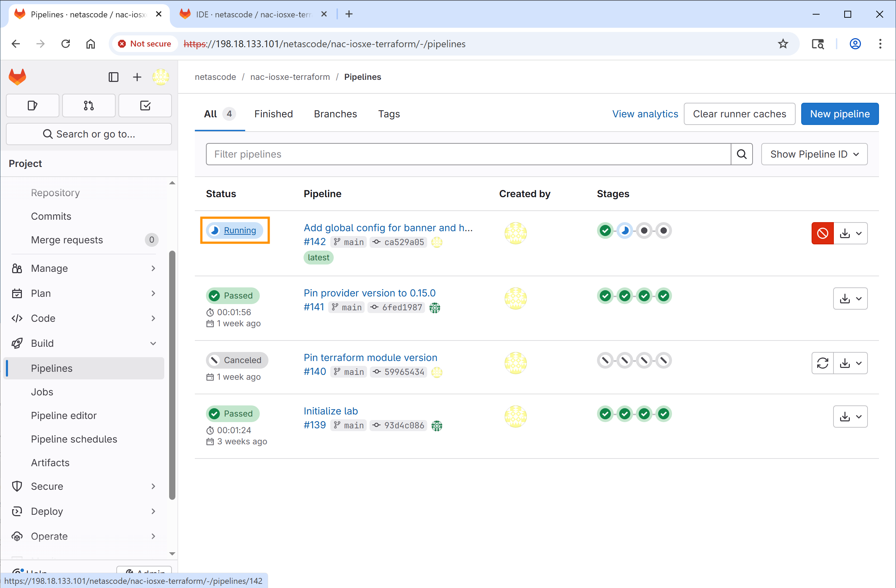Viewport: 896px width, 588px height.
Task: Click the New pipeline button
Action: point(839,114)
